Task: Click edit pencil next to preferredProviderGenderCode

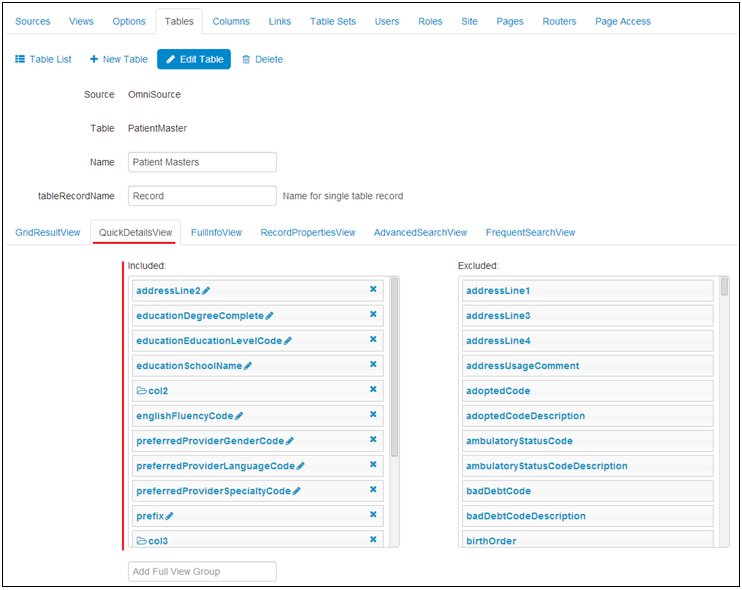Action: click(290, 441)
